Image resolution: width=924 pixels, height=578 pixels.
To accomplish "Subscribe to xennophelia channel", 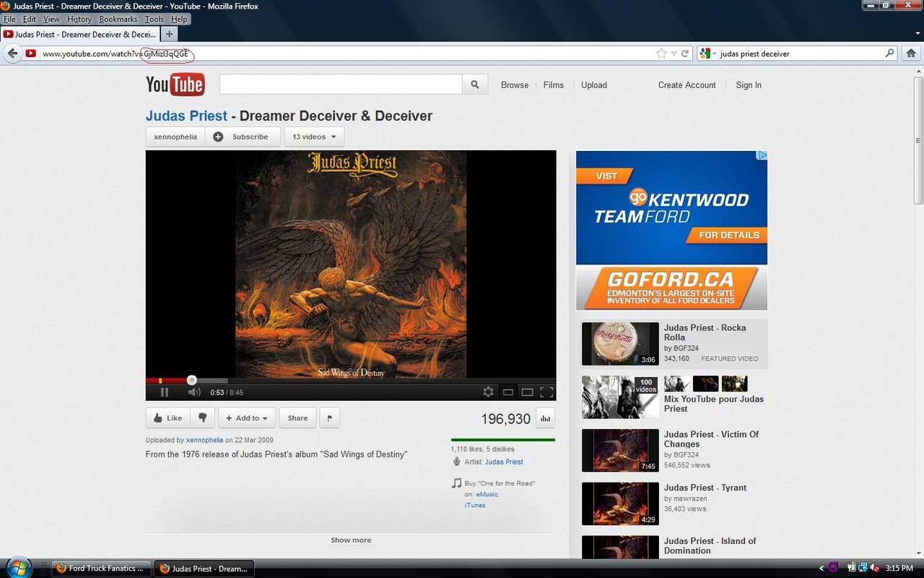I will click(243, 137).
